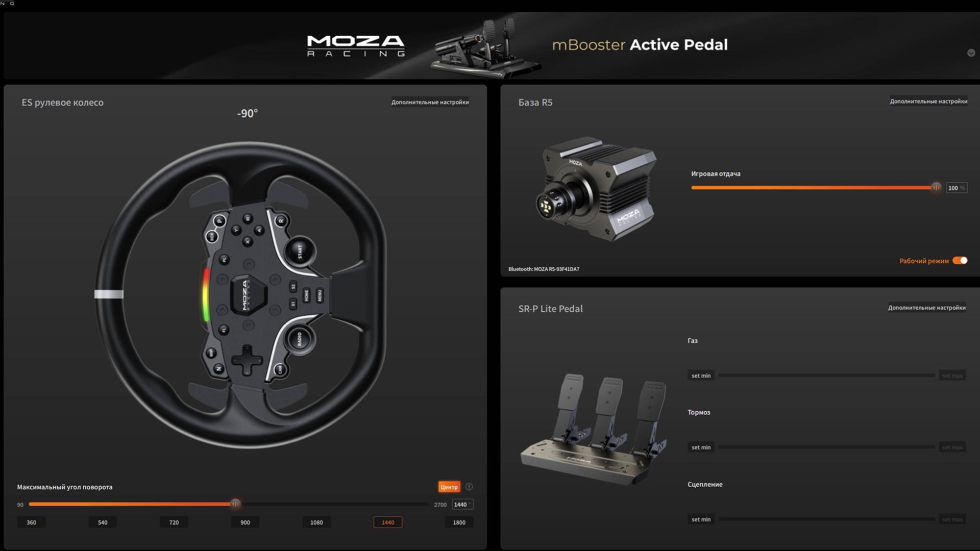Click the Игровая отдача slider handle
Viewport: 980px width, 551px height.
point(937,187)
